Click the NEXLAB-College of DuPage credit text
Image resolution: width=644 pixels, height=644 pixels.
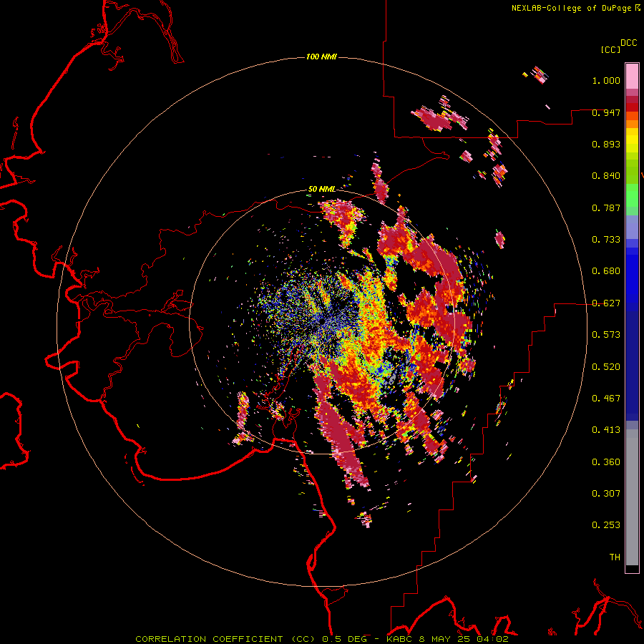pos(571,8)
